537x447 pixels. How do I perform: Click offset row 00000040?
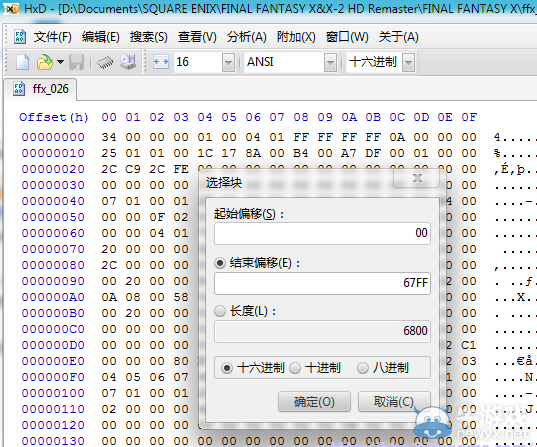pos(53,201)
